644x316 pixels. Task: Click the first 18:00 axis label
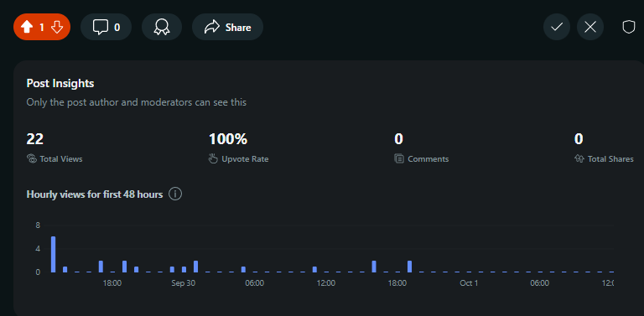[x=112, y=283]
